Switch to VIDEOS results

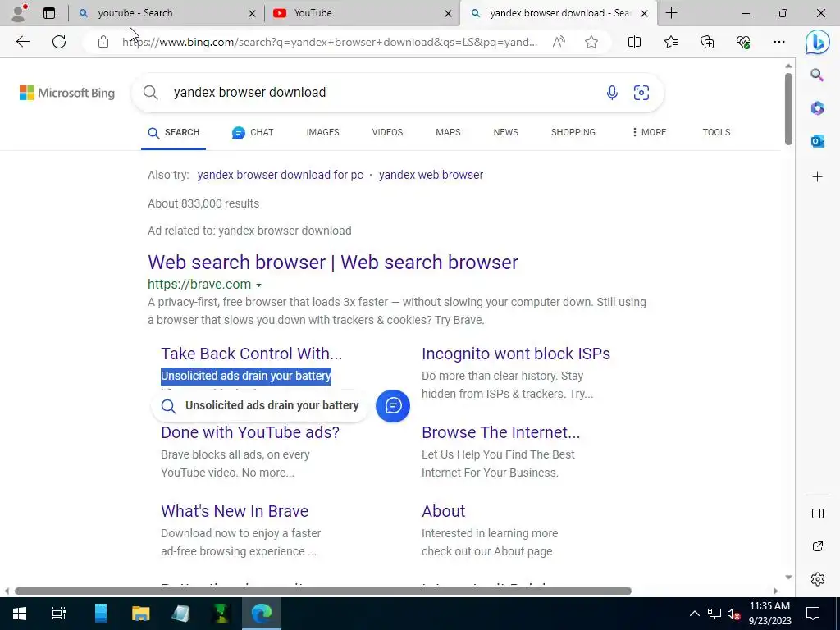coord(387,132)
